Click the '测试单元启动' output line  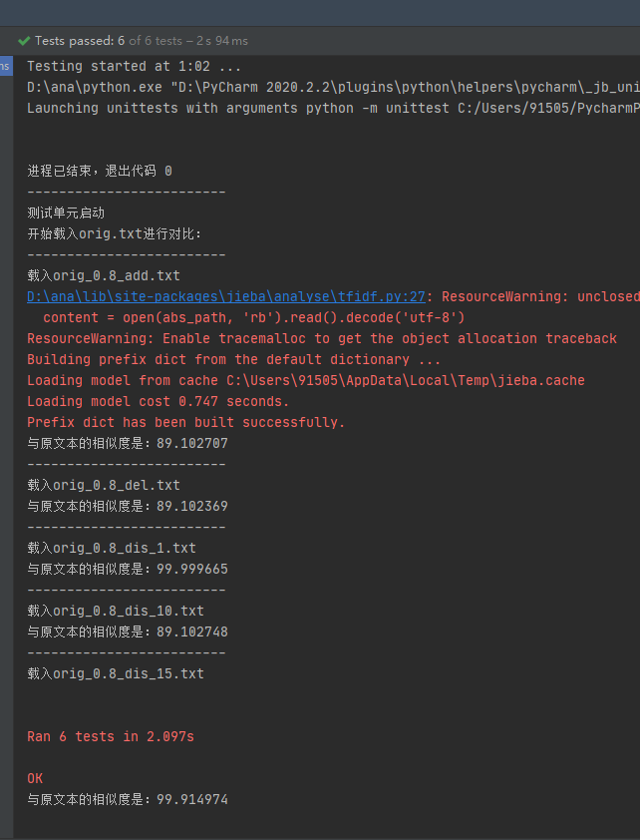[65, 212]
